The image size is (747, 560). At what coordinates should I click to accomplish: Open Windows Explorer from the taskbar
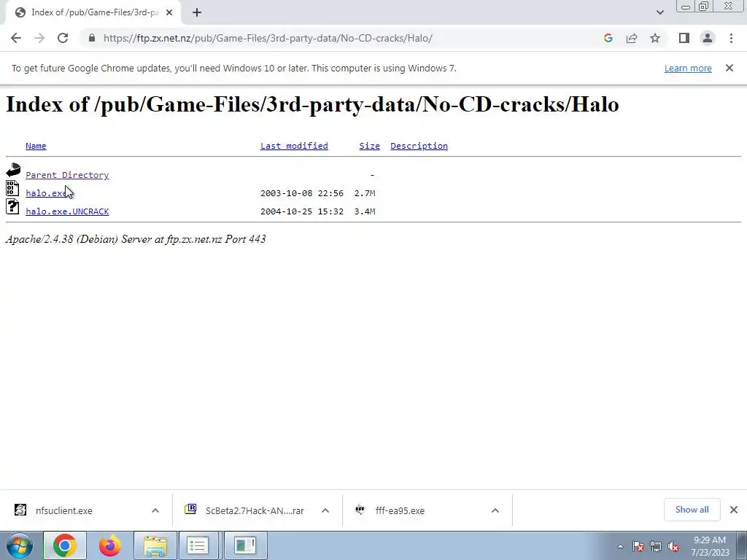tap(155, 545)
